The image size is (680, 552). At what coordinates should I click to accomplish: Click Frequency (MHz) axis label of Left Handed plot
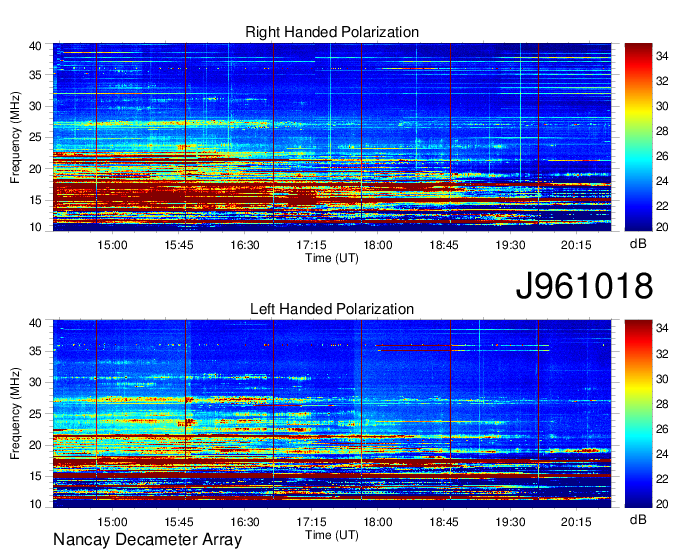click(15, 414)
